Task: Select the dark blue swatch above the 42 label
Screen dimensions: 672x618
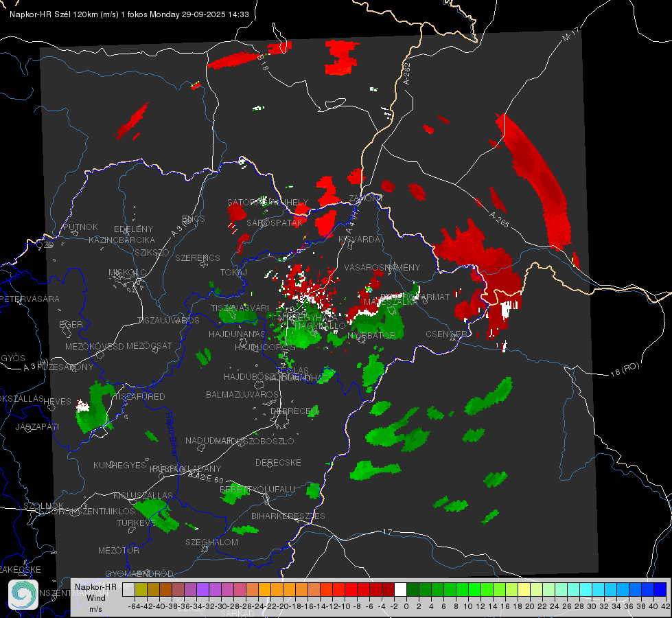Action: click(660, 590)
